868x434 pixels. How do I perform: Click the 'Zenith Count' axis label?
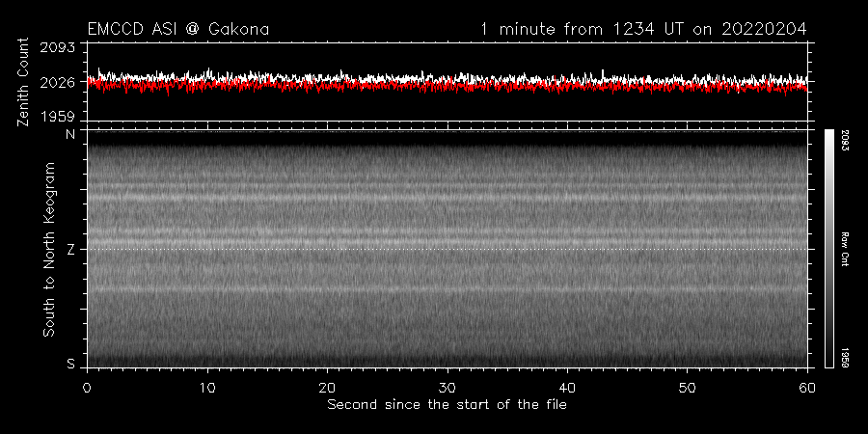23,82
